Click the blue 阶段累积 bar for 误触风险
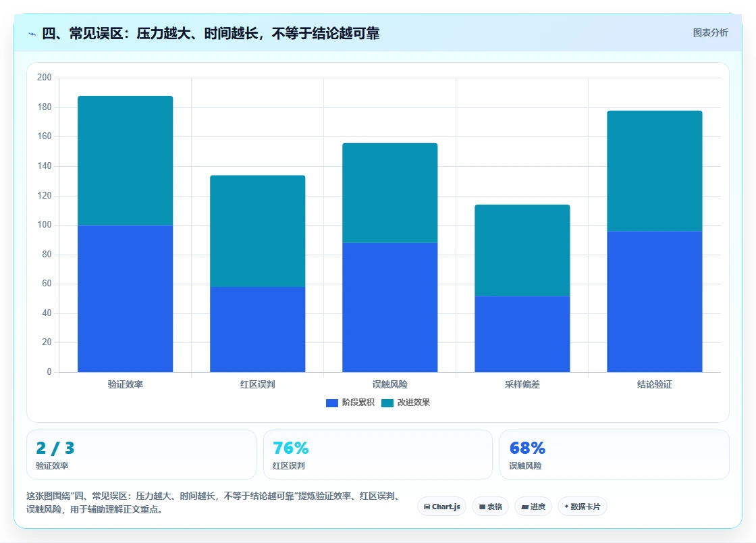Viewport: 756px width, 543px height. tap(390, 307)
